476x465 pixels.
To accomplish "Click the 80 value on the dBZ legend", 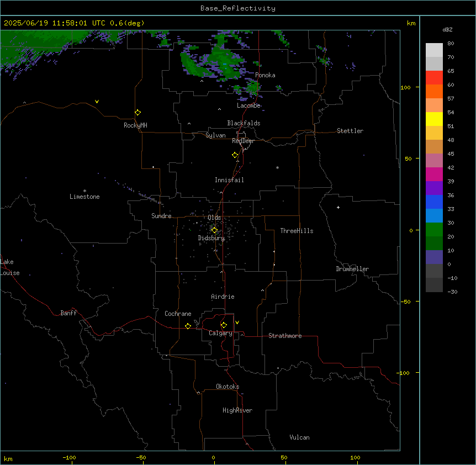I will click(x=451, y=44).
